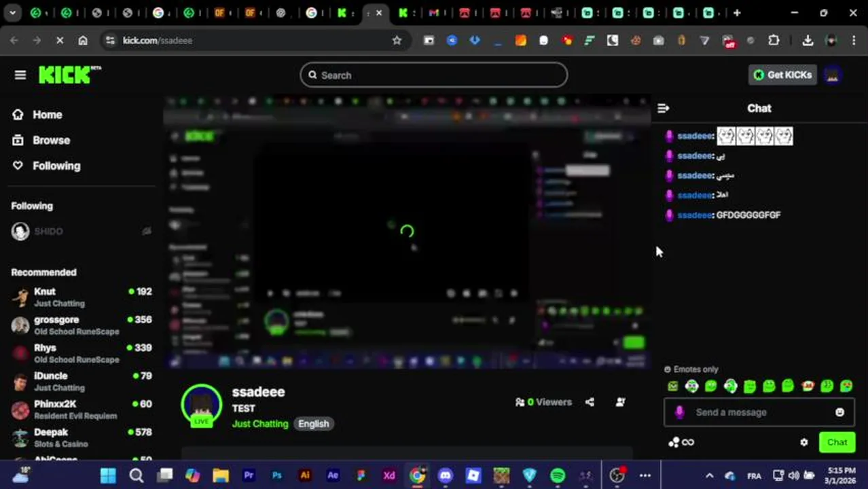This screenshot has height=489, width=868.
Task: Open the Chrome extensions puzzle icon
Action: point(774,41)
